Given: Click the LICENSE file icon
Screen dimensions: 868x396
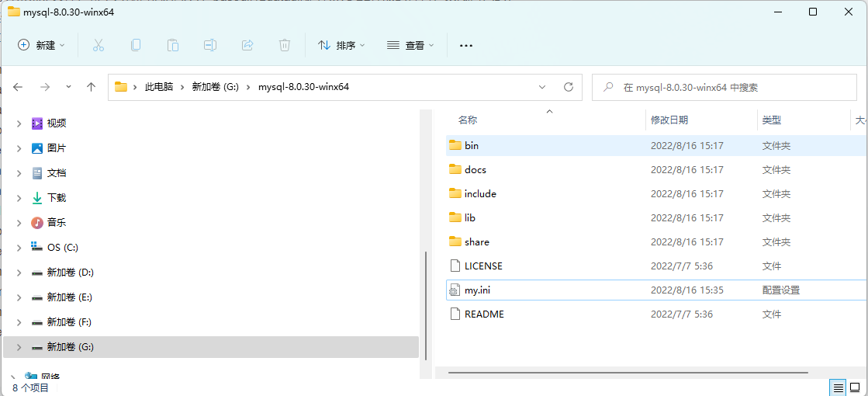Looking at the screenshot, I should pos(455,266).
